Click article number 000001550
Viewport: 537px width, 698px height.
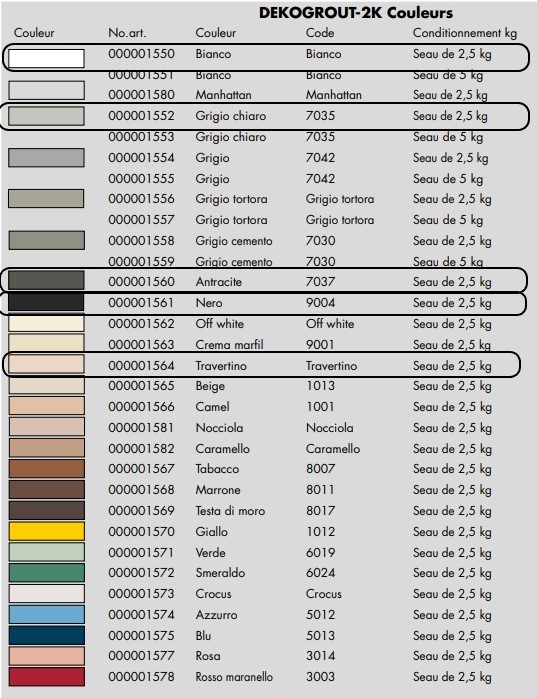(141, 54)
